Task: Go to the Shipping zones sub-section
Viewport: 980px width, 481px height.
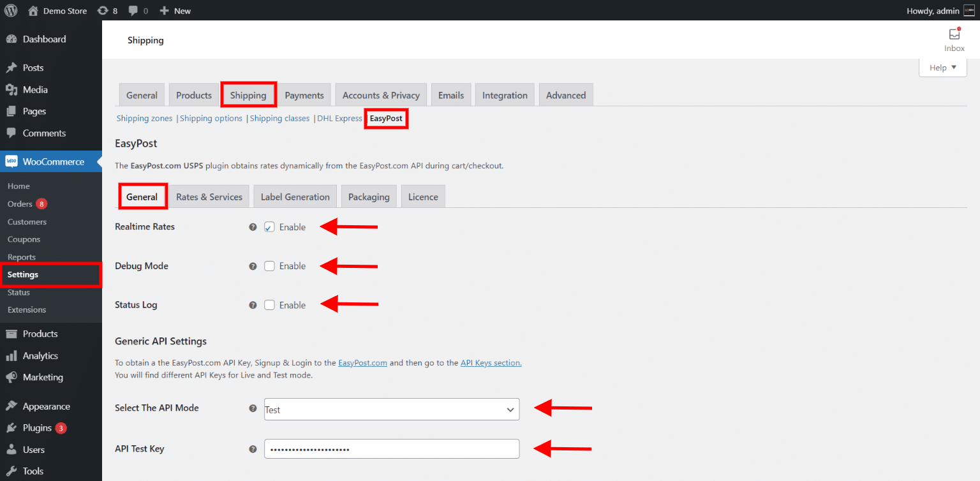Action: (144, 119)
